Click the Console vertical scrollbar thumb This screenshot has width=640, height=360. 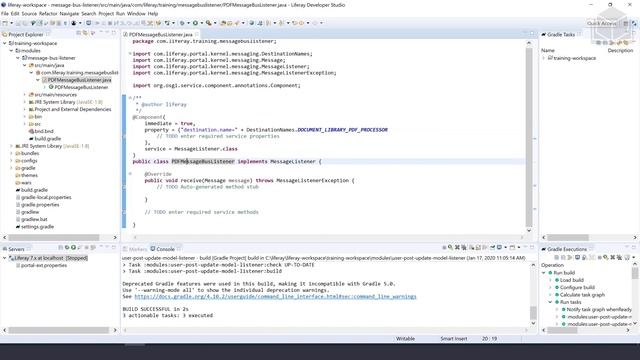pos(533,313)
